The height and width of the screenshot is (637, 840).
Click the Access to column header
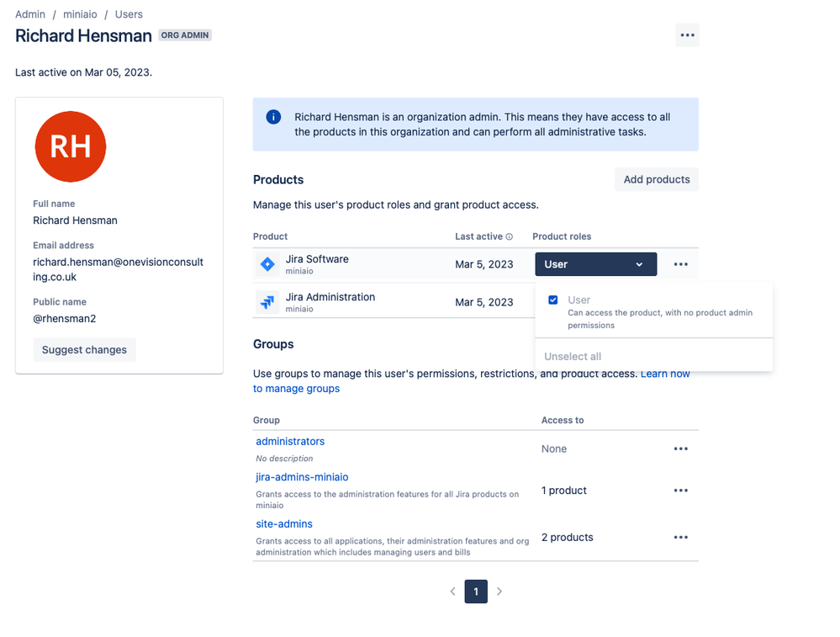coord(563,421)
